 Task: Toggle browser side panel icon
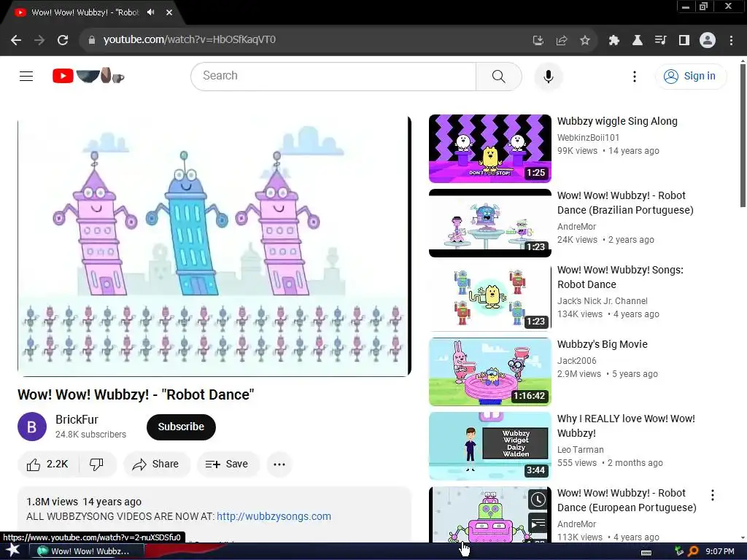684,41
